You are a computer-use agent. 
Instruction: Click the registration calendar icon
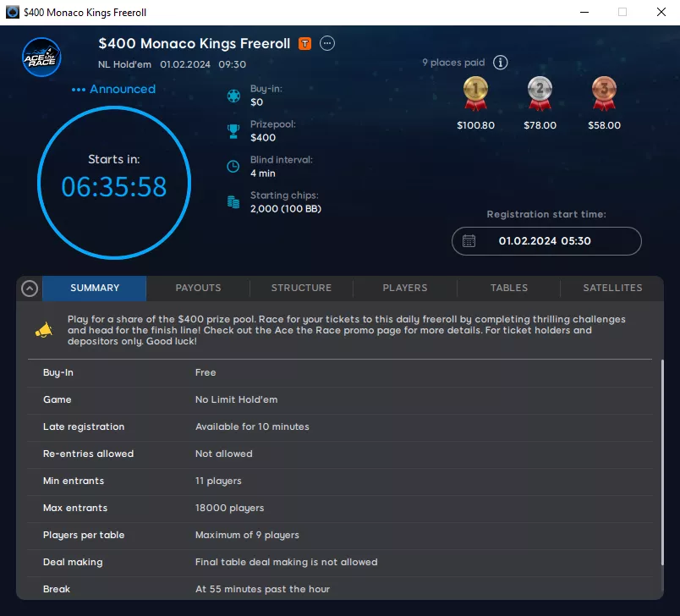click(469, 241)
